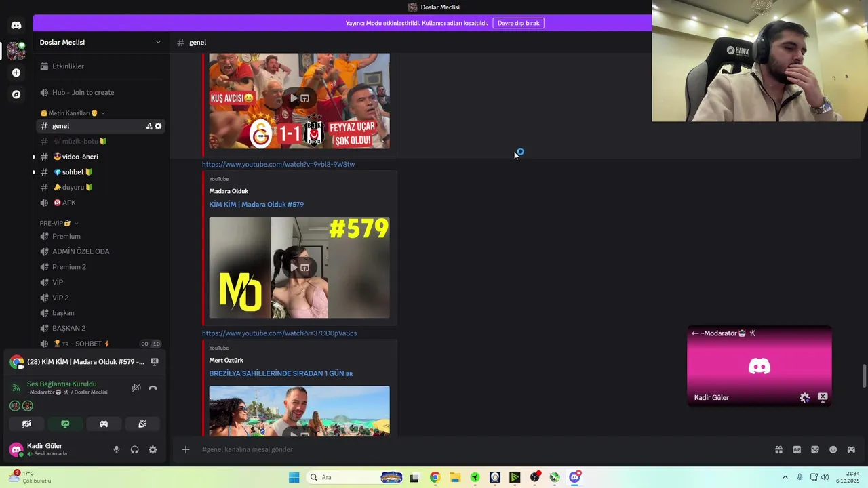Screen dimensions: 868x488
Task: Select the Doslar Meclisi server avatar
Action: tap(16, 51)
